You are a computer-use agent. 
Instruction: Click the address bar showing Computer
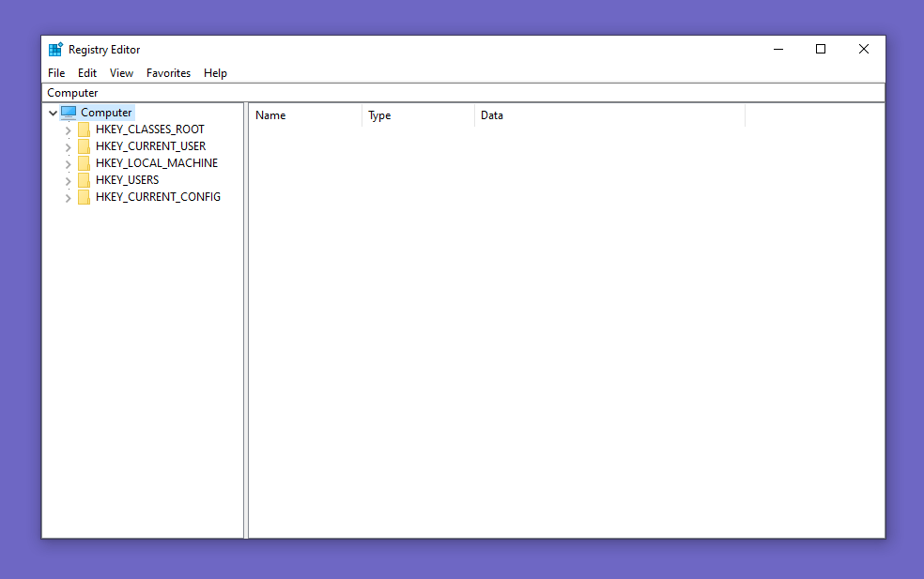463,93
